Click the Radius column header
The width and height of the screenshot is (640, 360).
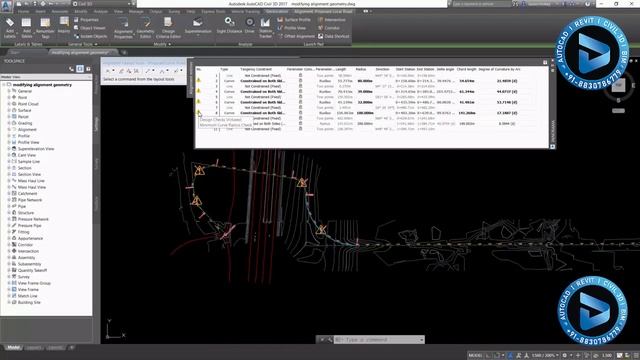tap(361, 69)
